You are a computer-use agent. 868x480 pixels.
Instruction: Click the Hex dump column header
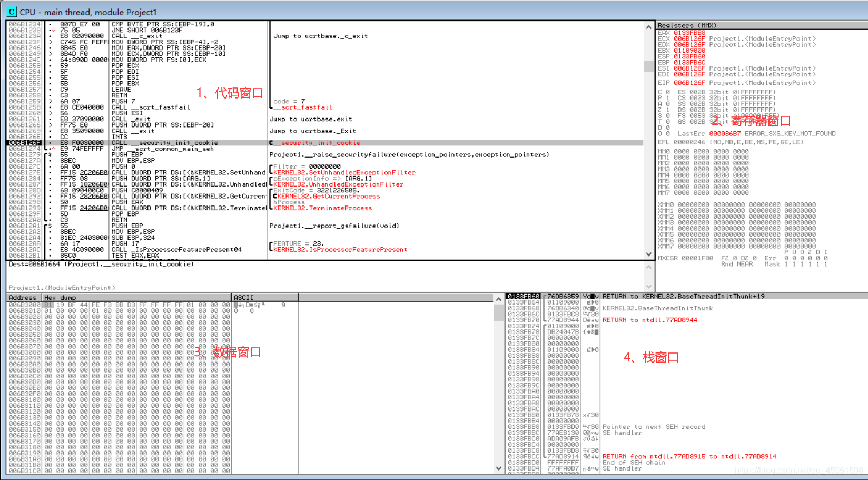point(137,298)
